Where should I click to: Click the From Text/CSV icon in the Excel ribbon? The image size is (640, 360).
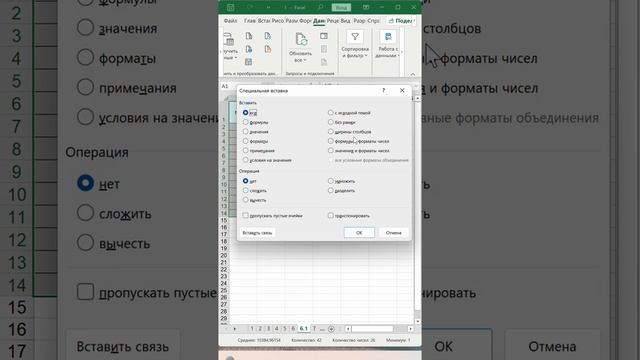tap(249, 36)
